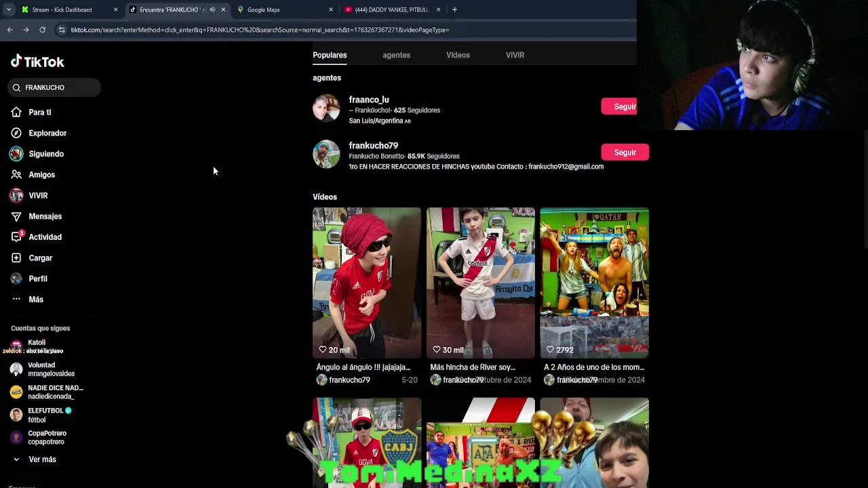The height and width of the screenshot is (488, 868).
Task: Open ELEFUTBOL followed account
Action: (41, 415)
